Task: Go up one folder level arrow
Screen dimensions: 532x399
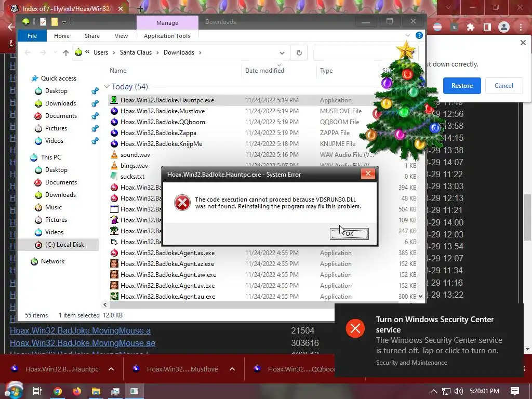Action: pos(66,52)
